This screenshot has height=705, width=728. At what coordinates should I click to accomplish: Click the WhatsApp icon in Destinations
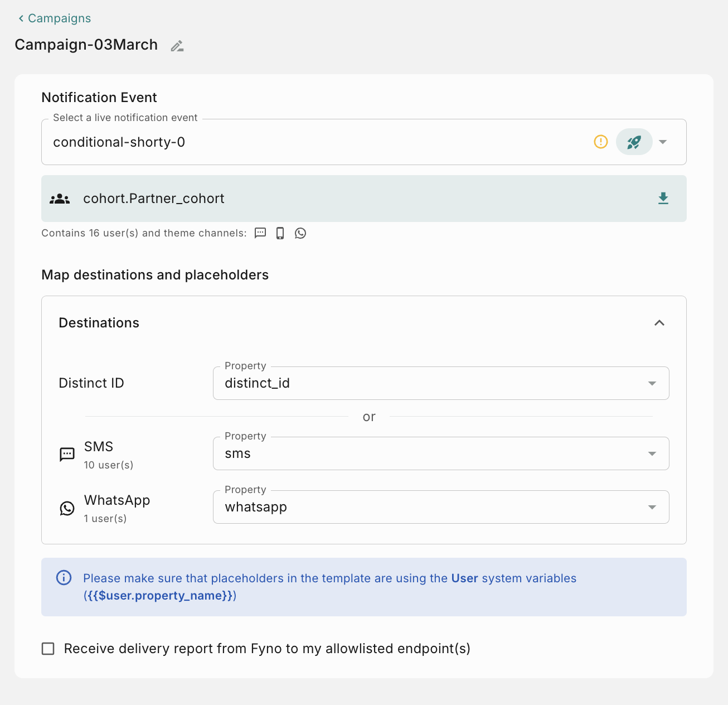coord(67,508)
